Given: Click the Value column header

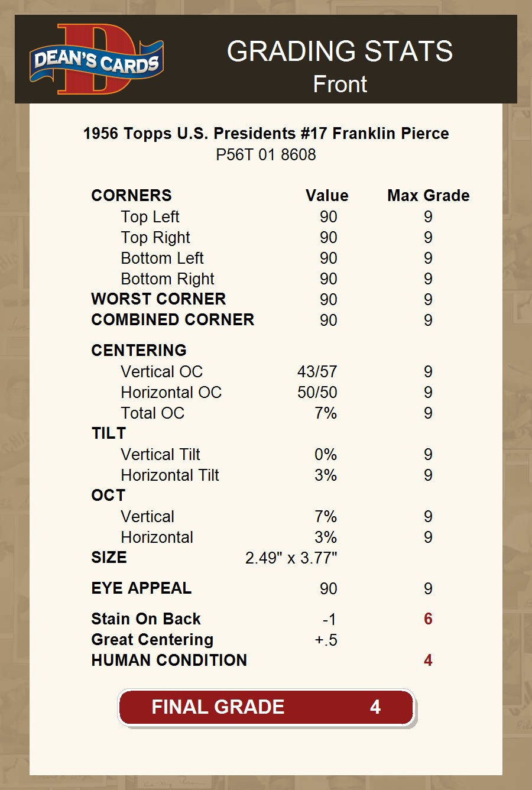Looking at the screenshot, I should click(327, 196).
